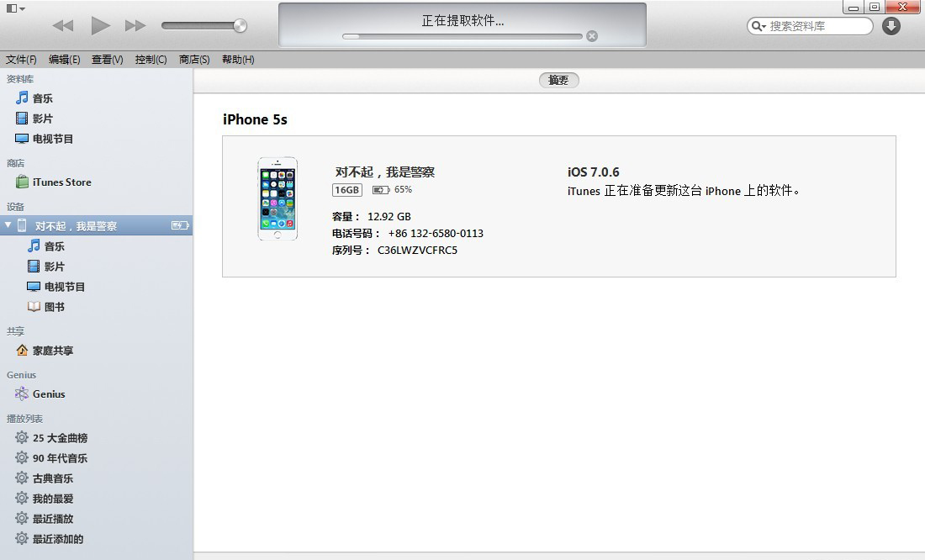
Task: Adjust the volume slider
Action: pyautogui.click(x=204, y=25)
